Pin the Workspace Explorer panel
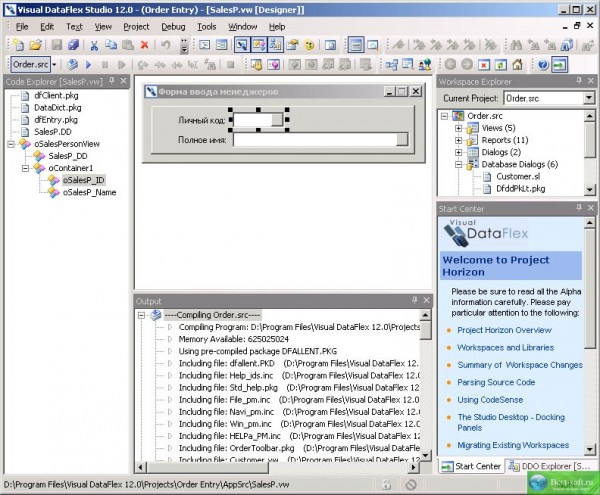Screen dimensions: 600x495 pos(577,80)
